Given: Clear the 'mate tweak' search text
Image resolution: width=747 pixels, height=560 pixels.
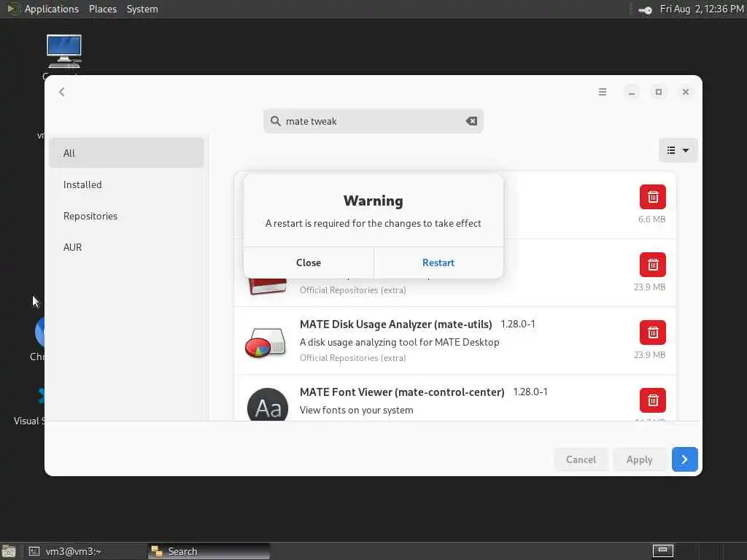Looking at the screenshot, I should tap(471, 121).
